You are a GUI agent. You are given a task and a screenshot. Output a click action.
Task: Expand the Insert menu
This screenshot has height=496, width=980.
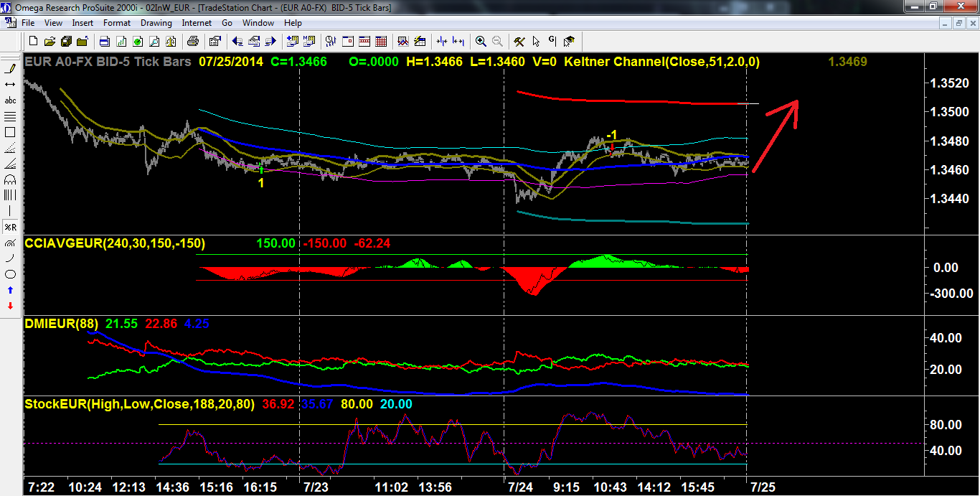[x=83, y=23]
